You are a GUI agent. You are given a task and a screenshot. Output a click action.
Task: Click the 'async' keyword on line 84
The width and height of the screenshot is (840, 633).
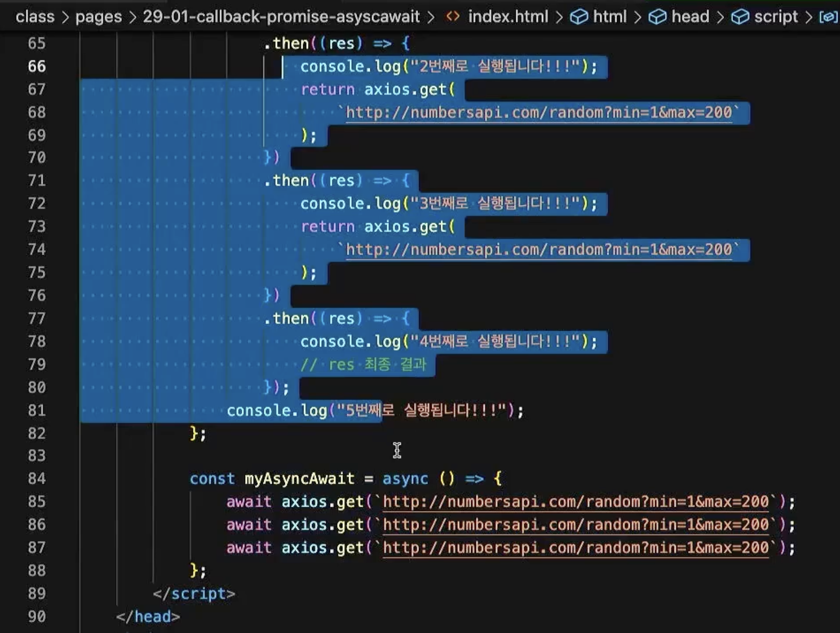pos(405,479)
